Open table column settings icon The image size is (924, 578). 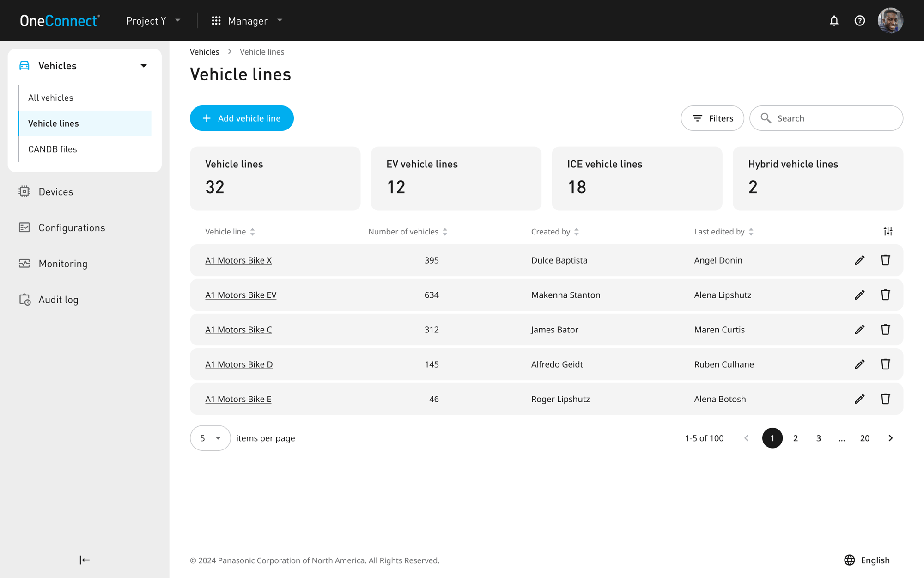point(888,231)
